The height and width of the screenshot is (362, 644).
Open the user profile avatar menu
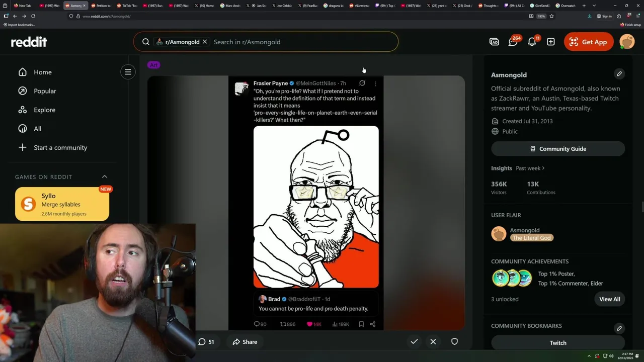click(x=627, y=42)
